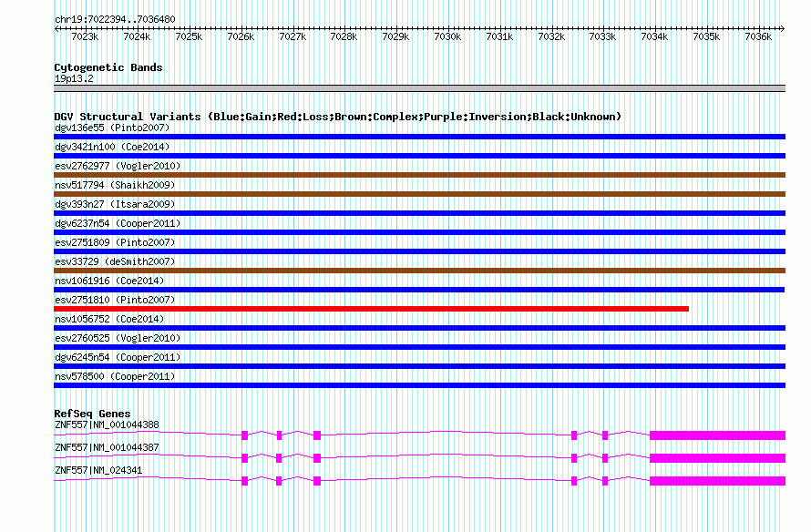811x532 pixels.
Task: Click the dgv136e55 (Pinto2007) variant label
Action: [x=112, y=128]
